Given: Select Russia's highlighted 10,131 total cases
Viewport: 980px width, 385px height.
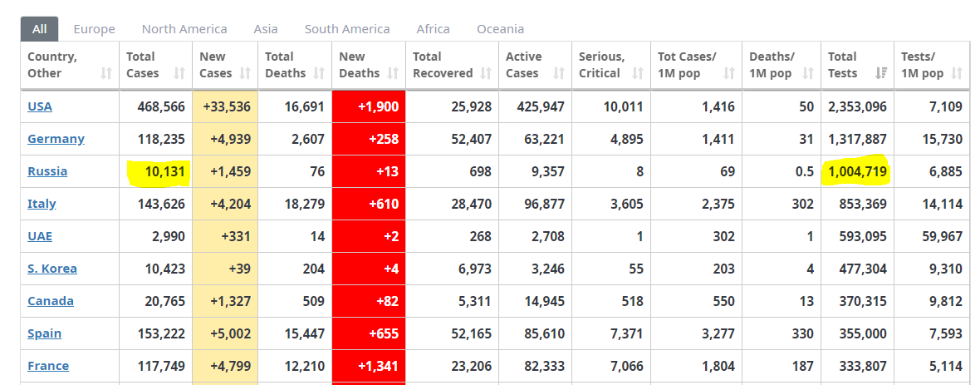Looking at the screenshot, I should (164, 171).
